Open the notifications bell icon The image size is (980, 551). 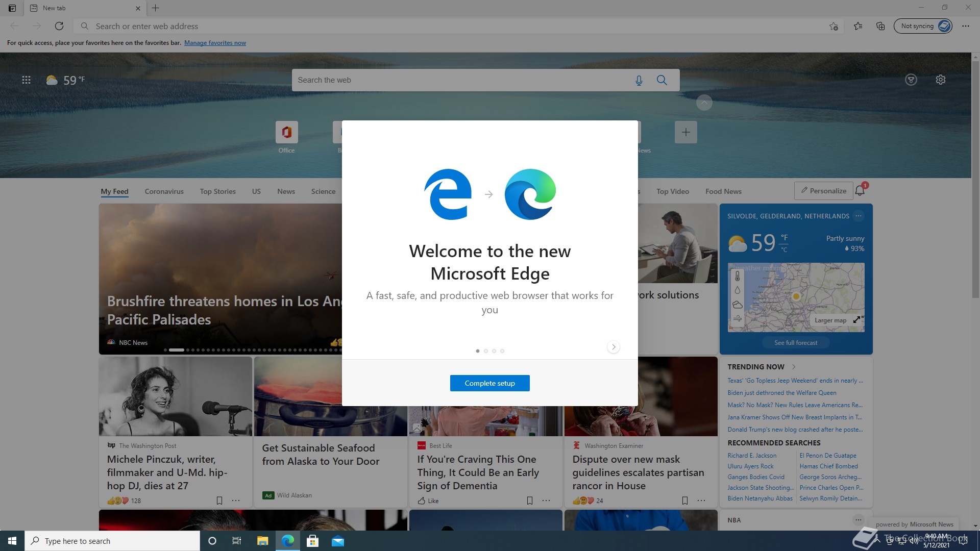coord(860,191)
